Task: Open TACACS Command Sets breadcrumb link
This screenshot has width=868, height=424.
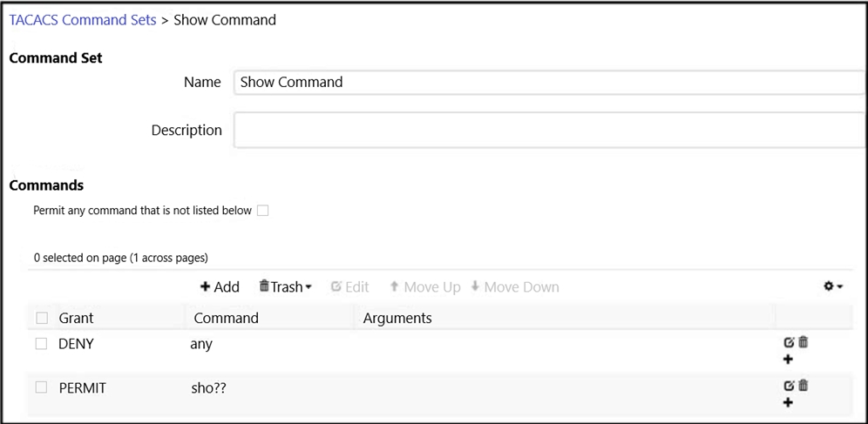Action: [x=83, y=20]
